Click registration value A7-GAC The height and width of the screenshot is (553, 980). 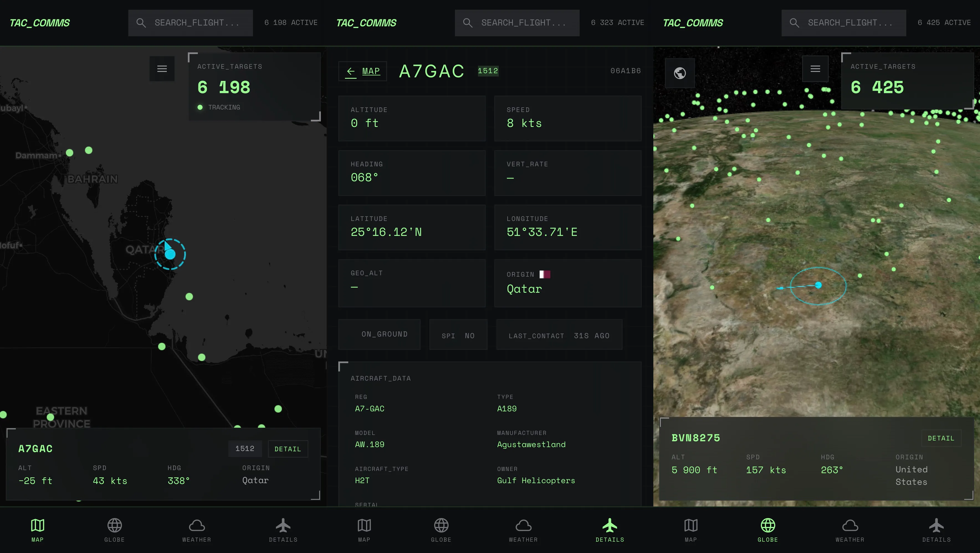[369, 409]
